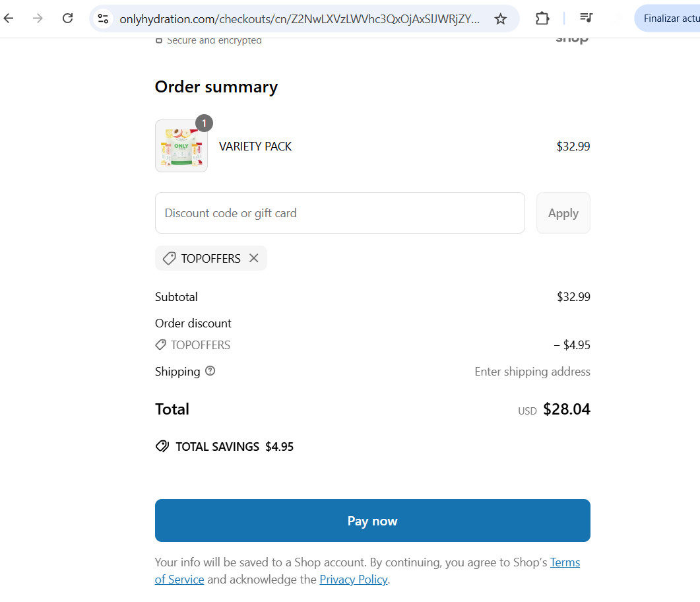Click the quantity badge on the product image

(x=204, y=123)
